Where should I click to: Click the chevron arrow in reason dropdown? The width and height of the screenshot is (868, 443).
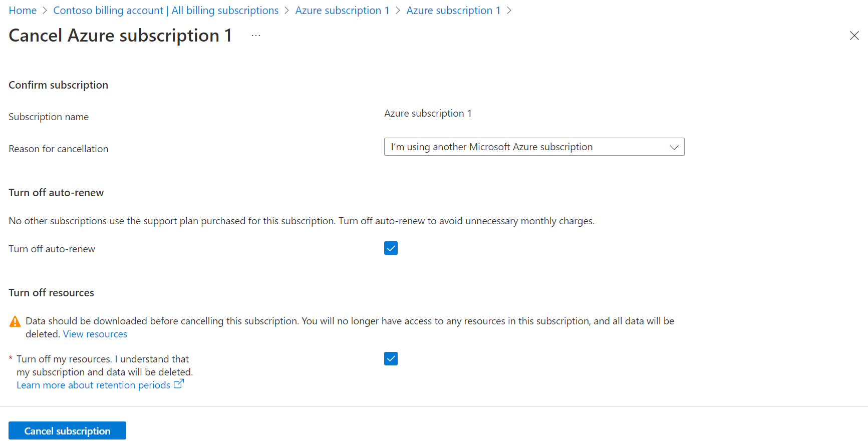674,147
